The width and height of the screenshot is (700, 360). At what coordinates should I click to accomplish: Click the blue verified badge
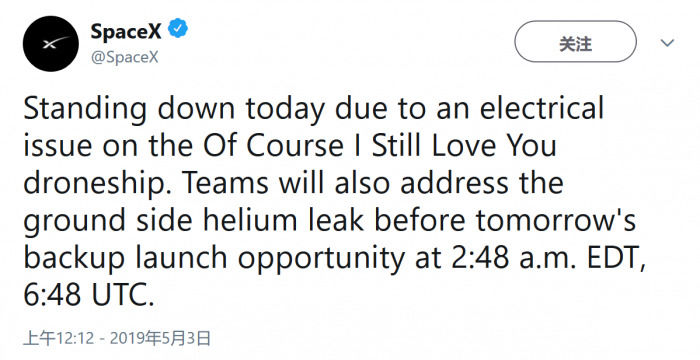point(178,29)
